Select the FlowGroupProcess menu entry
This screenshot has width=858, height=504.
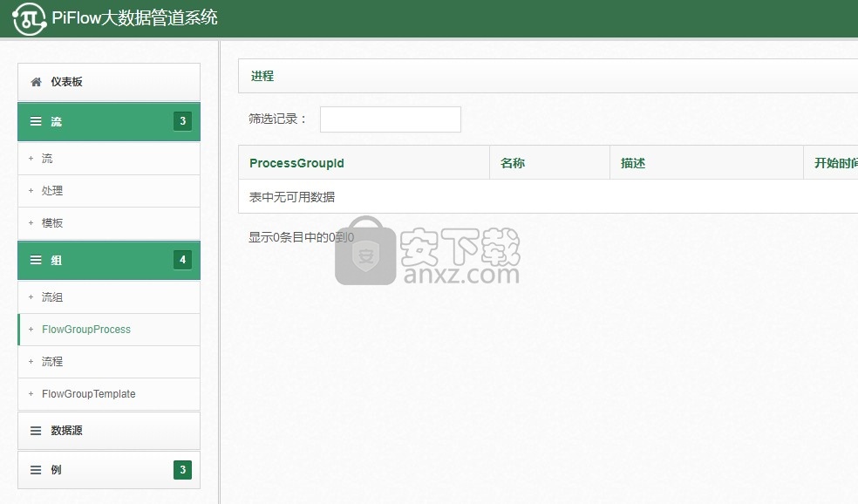[109, 330]
